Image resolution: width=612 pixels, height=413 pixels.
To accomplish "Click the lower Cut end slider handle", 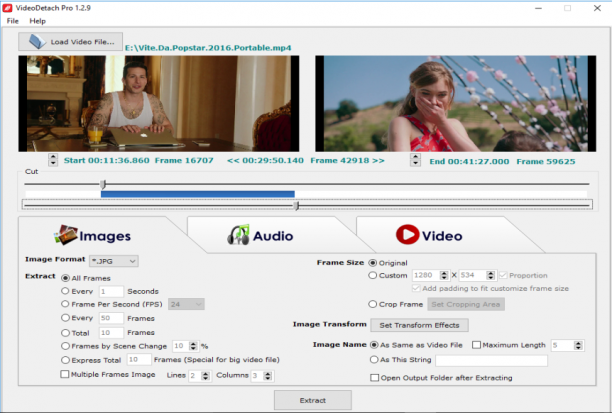I will click(x=297, y=205).
